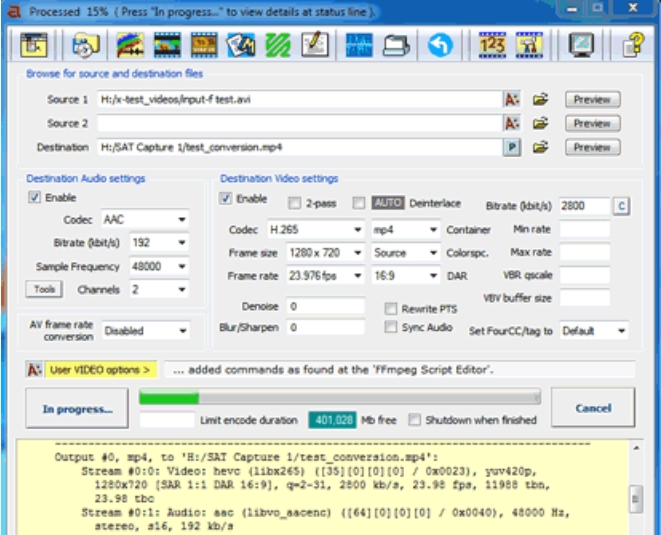Click the Max rate field

coord(585,253)
